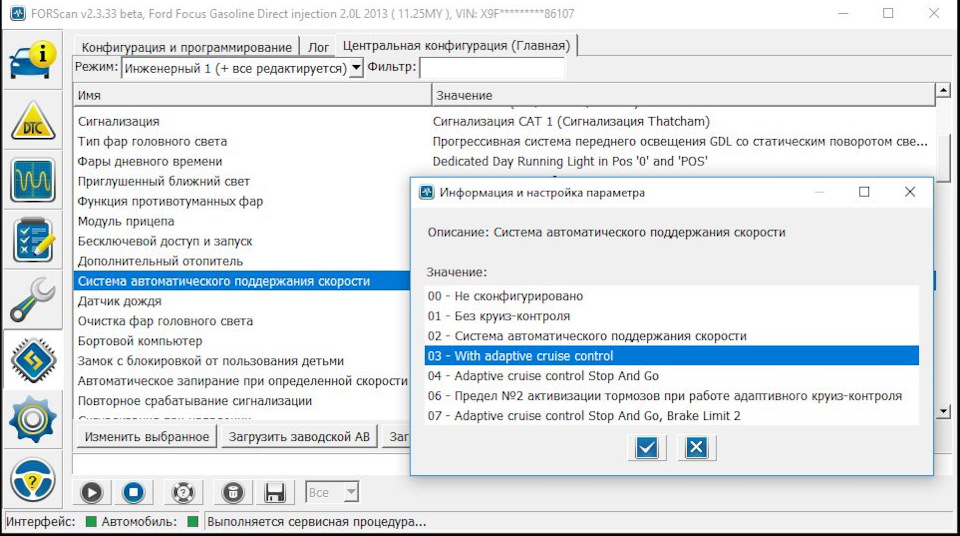Select the Датчик дождя row
960x536 pixels.
pos(242,301)
